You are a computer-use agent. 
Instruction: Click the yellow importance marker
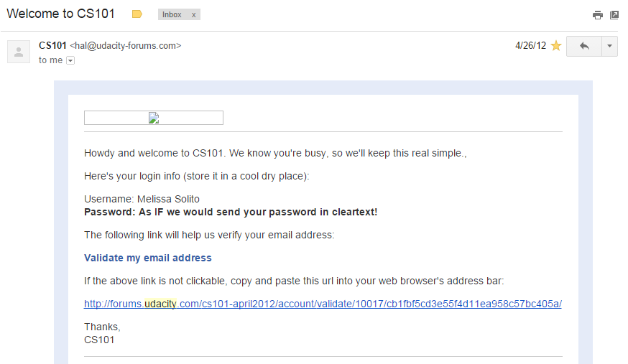click(137, 14)
